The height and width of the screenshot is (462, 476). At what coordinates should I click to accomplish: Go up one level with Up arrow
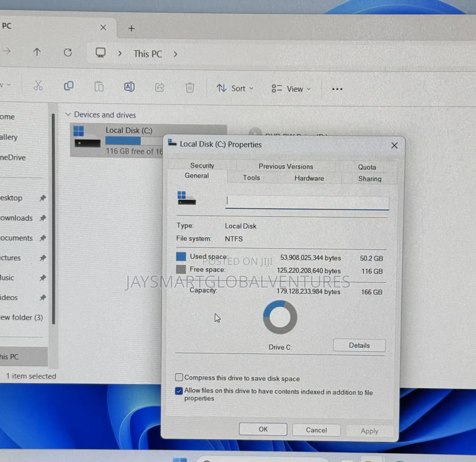pyautogui.click(x=37, y=52)
